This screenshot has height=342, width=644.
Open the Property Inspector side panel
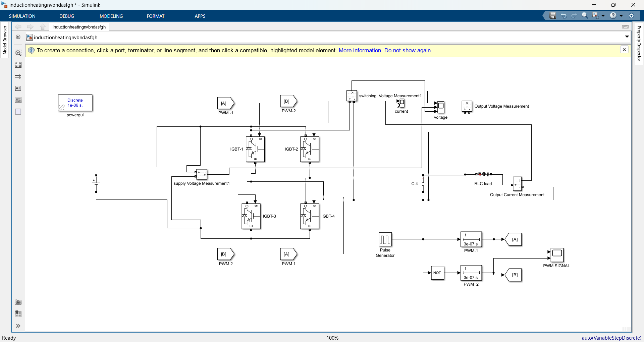click(x=639, y=44)
